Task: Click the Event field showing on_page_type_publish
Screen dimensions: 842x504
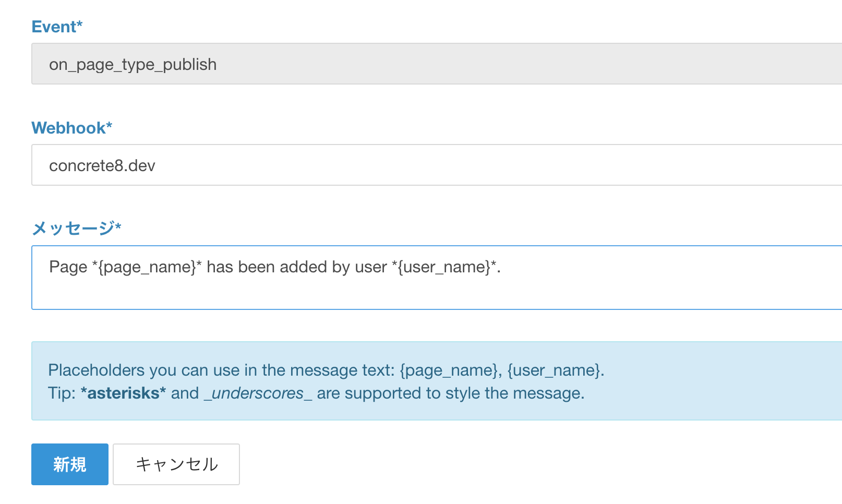Action: (437, 64)
